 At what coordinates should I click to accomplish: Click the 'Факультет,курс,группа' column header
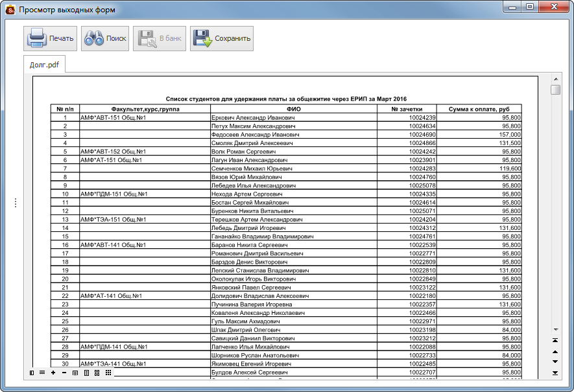pos(145,109)
